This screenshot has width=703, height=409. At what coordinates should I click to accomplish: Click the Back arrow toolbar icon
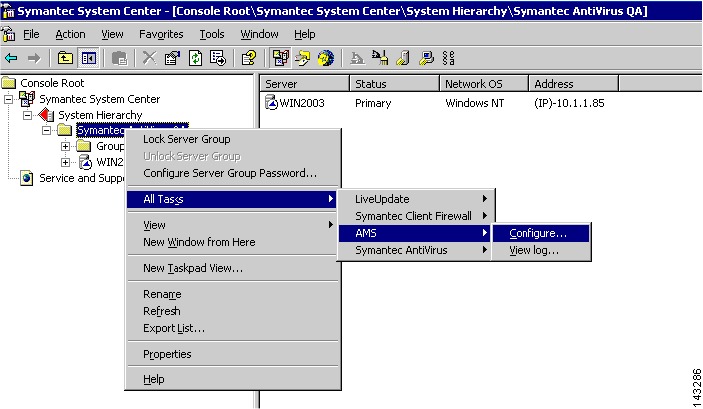(11, 58)
